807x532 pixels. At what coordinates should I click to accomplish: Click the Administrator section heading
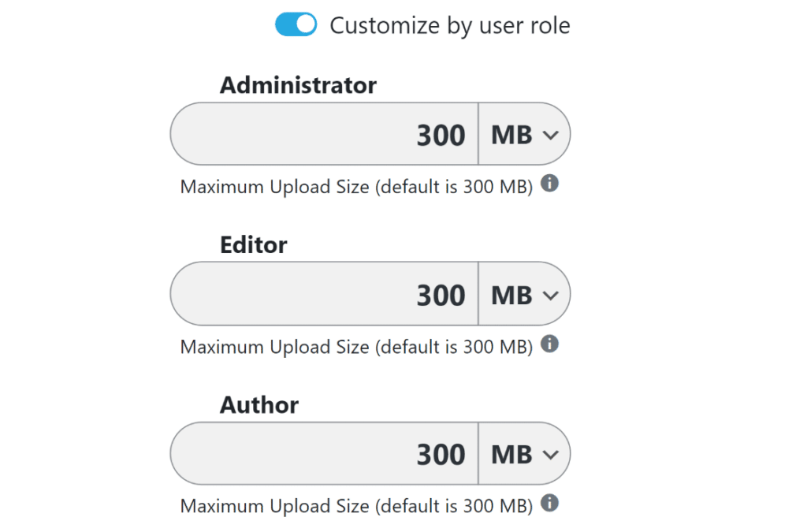tap(297, 85)
